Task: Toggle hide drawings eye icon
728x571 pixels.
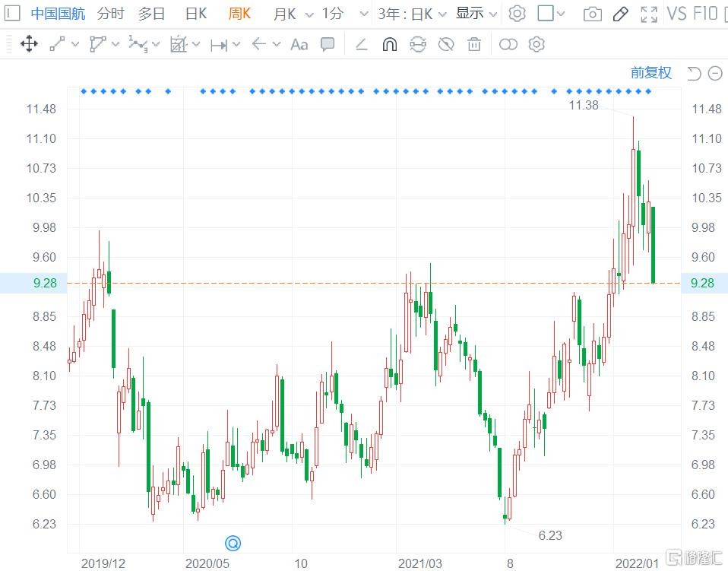Action: tap(446, 44)
